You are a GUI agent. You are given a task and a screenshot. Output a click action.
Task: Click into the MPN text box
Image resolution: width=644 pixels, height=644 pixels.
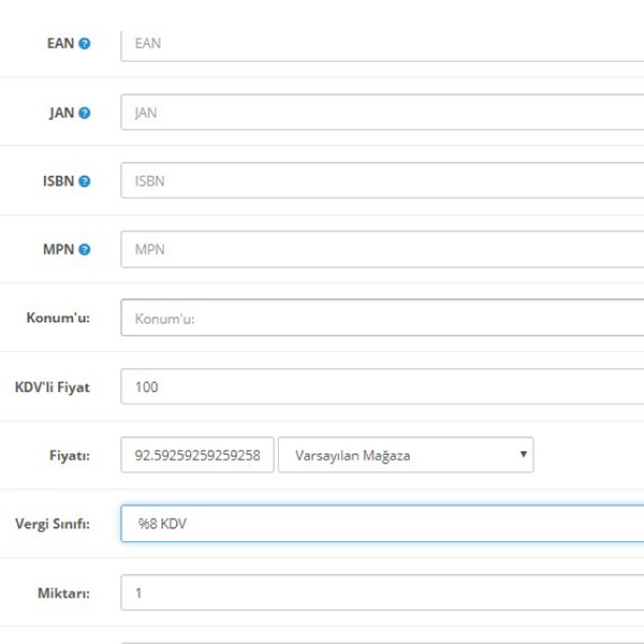click(x=382, y=250)
